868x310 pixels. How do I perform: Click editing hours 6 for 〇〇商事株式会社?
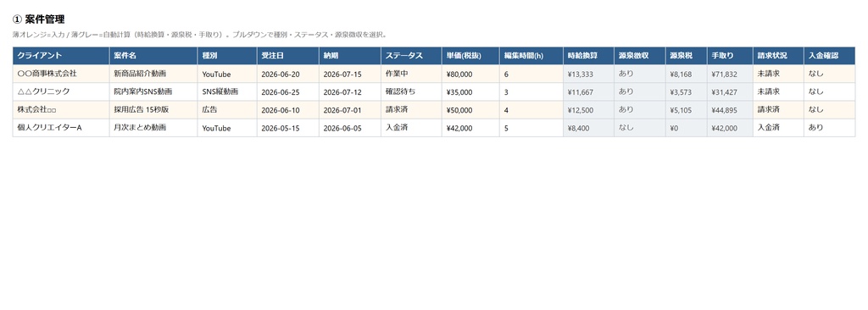click(531, 74)
